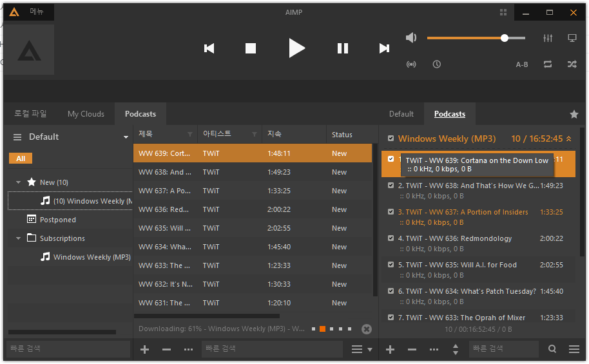
Task: Click the All filter button
Action: [x=21, y=158]
